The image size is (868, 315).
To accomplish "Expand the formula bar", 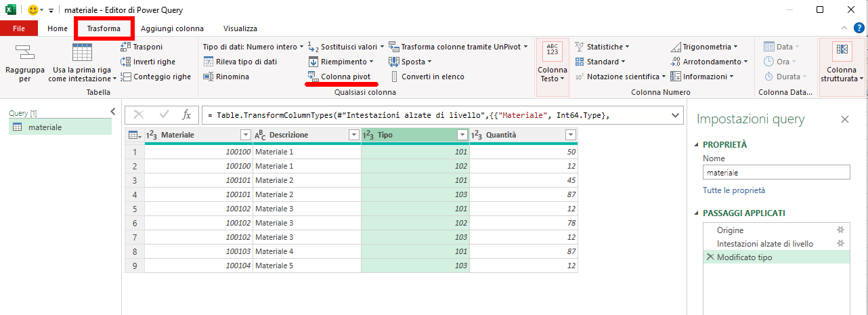I will click(x=674, y=115).
